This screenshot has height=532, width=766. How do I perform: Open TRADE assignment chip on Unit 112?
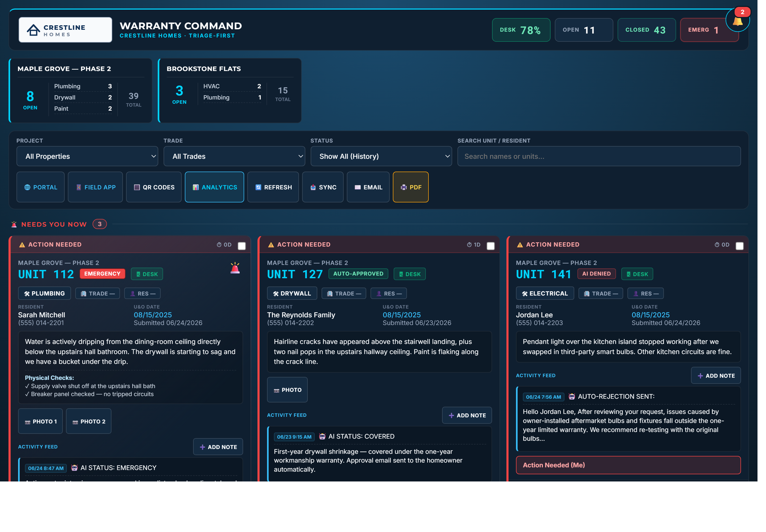point(98,293)
